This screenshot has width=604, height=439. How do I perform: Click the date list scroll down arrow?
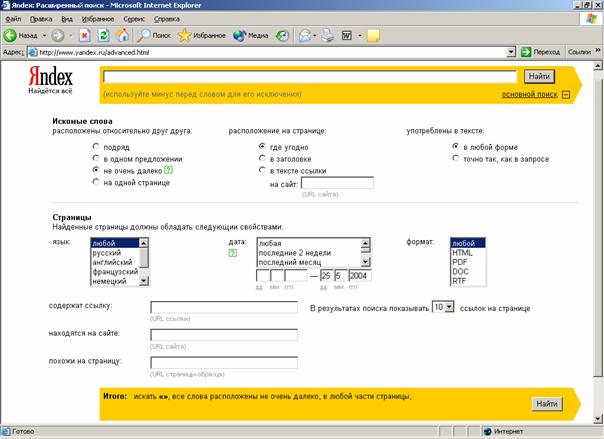pos(366,262)
